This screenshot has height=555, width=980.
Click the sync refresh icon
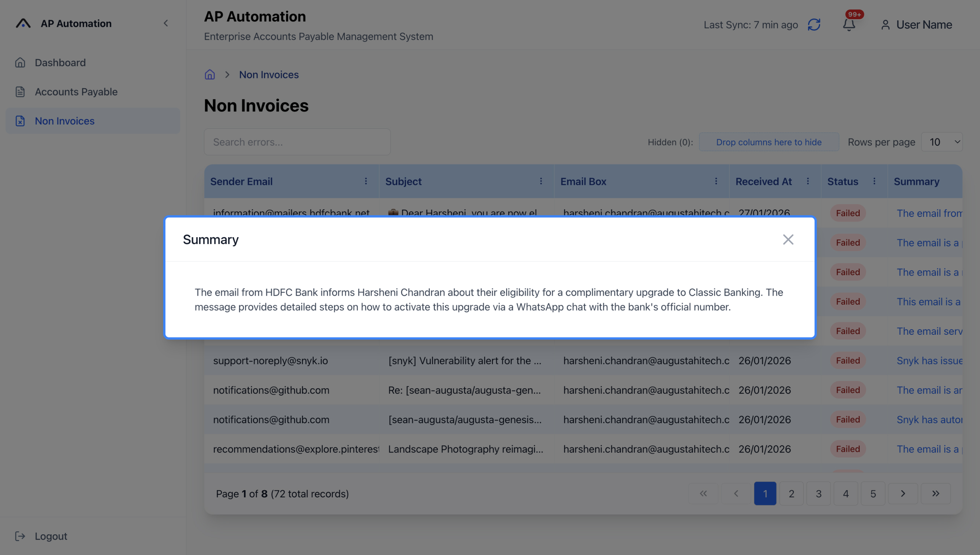tap(814, 24)
